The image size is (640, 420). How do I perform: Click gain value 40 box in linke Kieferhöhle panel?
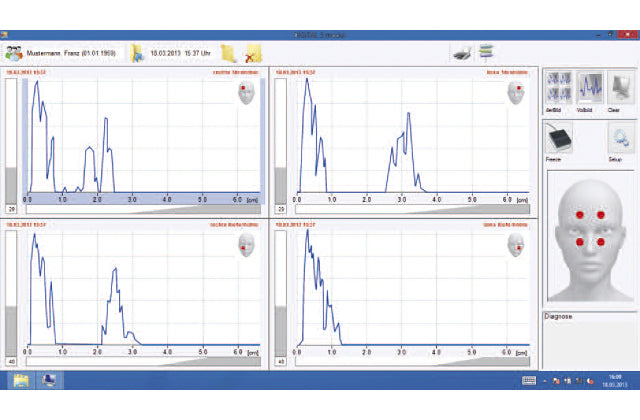coord(281,362)
